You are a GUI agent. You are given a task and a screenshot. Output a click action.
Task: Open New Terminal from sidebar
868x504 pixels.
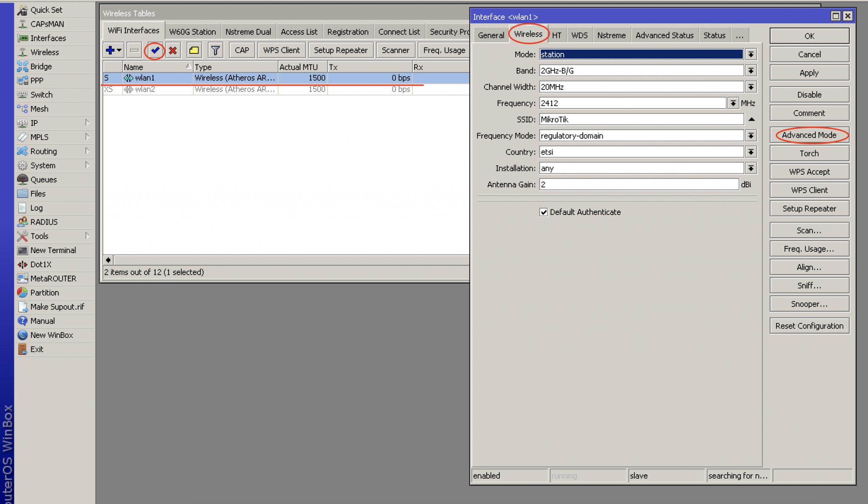(x=53, y=250)
